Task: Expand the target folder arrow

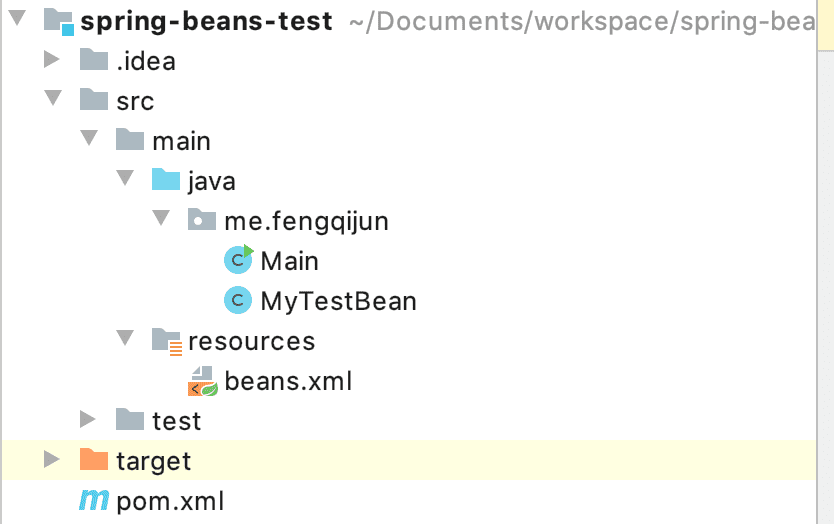Action: [x=52, y=460]
